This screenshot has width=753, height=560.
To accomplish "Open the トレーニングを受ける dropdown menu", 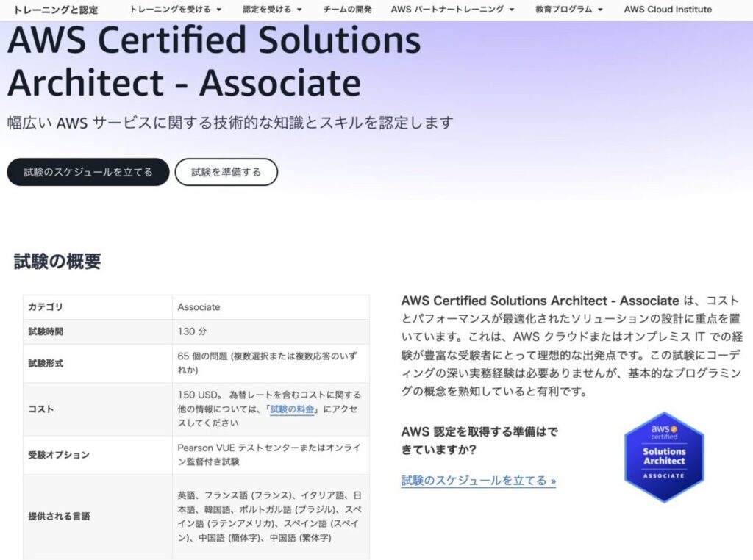I will click(175, 10).
